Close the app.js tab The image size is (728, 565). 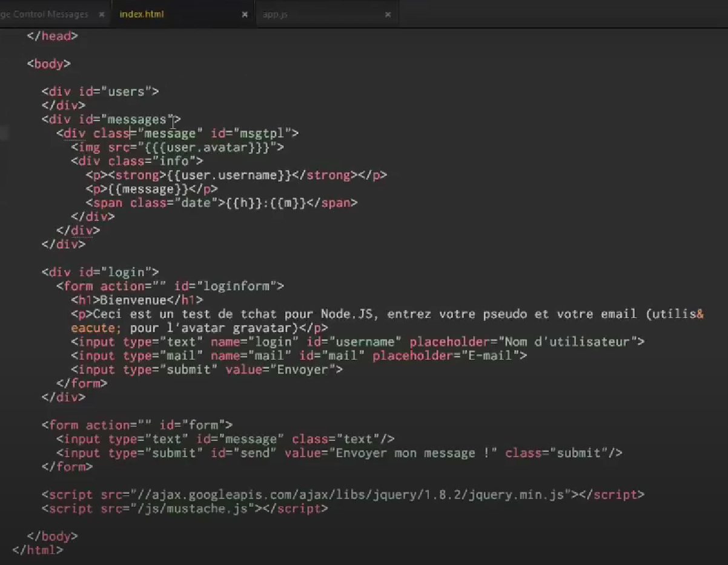[388, 15]
